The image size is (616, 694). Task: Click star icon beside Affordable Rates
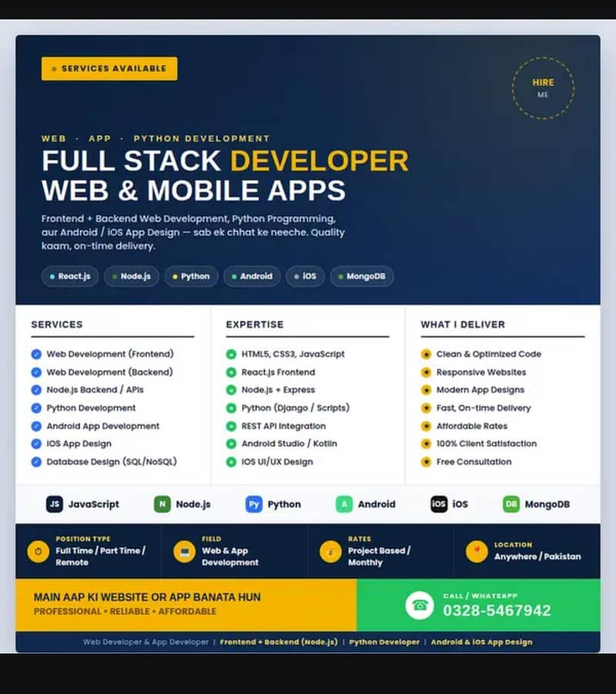coord(426,426)
